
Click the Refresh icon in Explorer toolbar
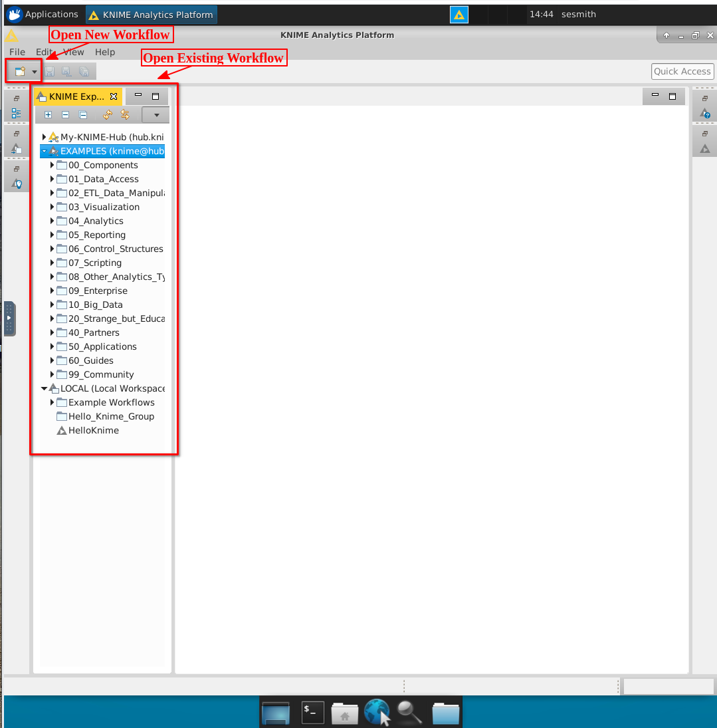tap(108, 114)
